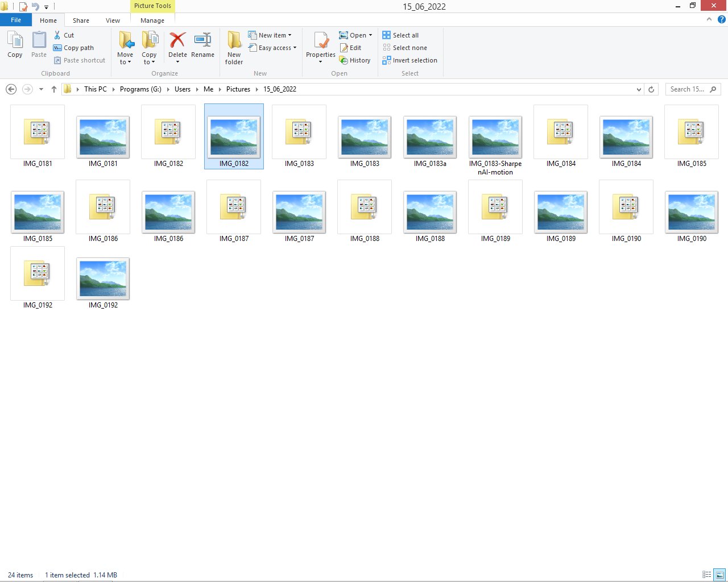728x582 pixels.
Task: Select the IMG_0190 photo thumbnail
Action: pyautogui.click(x=691, y=211)
